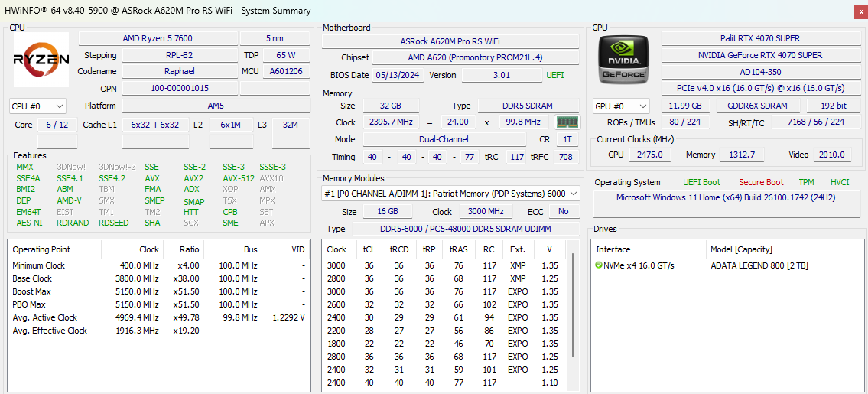This screenshot has height=394, width=868.
Task: Click the 11.99 GB video memory field
Action: 685,106
